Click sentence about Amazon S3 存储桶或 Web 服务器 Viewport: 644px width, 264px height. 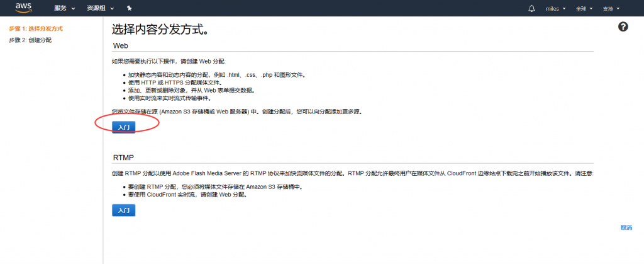coord(237,112)
